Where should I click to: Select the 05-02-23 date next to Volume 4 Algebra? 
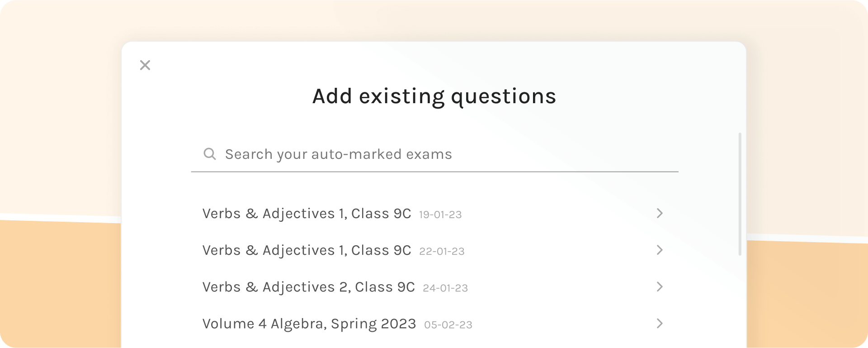448,324
